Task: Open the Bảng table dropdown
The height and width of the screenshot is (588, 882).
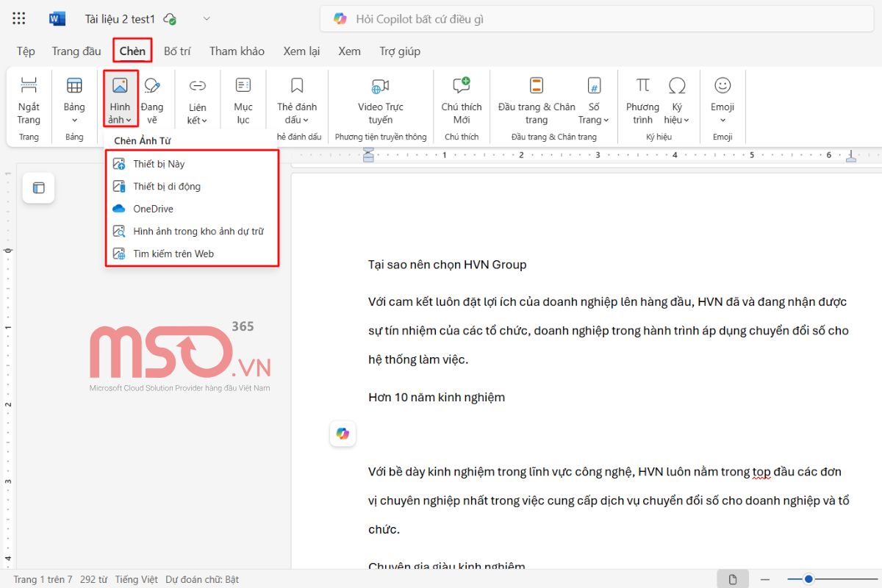Action: pos(74,101)
